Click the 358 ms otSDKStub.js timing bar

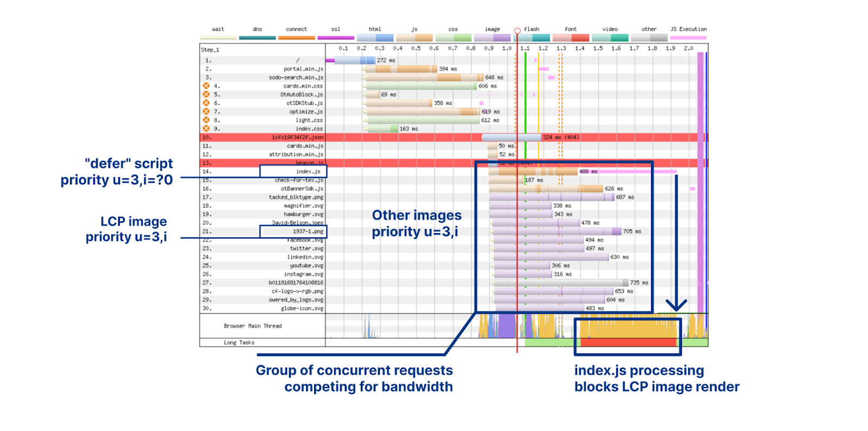pyautogui.click(x=398, y=103)
